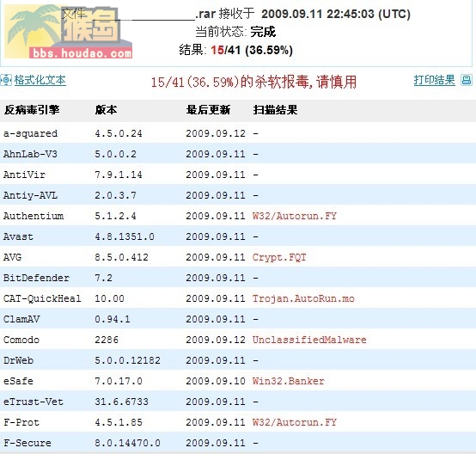The width and height of the screenshot is (476, 454).
Task: Click the 扫描结果 column header
Action: pos(275,110)
